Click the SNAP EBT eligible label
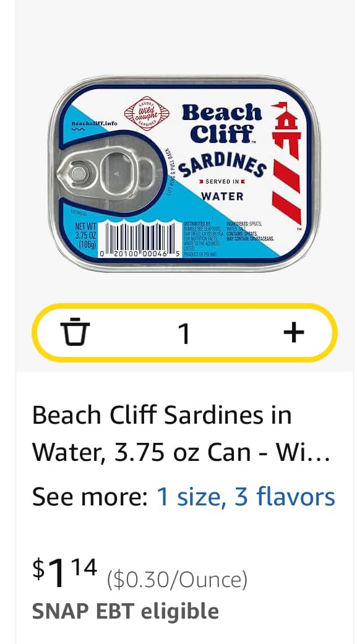The width and height of the screenshot is (357, 644). (x=126, y=611)
